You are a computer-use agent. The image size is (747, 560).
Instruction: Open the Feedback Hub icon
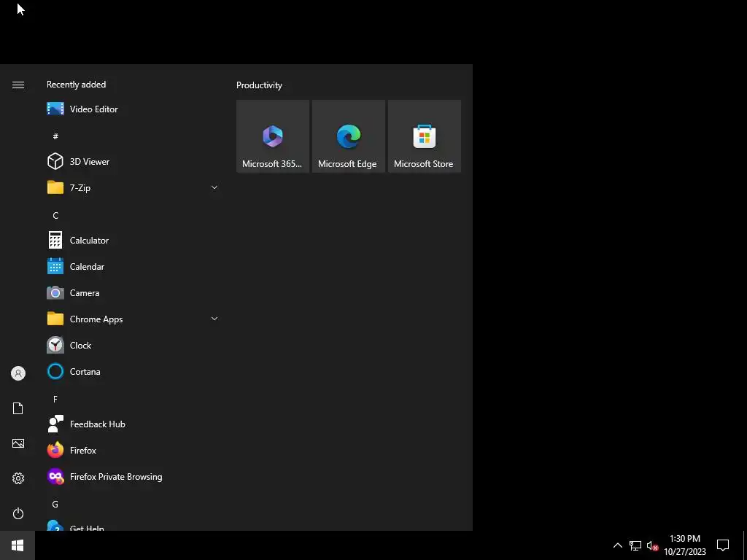point(55,424)
